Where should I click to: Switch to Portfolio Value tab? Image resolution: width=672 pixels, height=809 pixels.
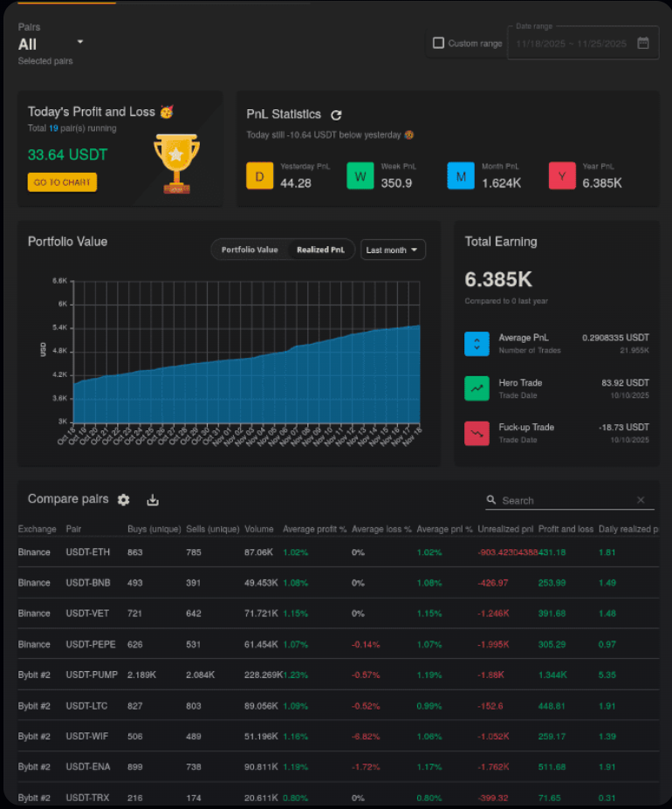point(250,250)
